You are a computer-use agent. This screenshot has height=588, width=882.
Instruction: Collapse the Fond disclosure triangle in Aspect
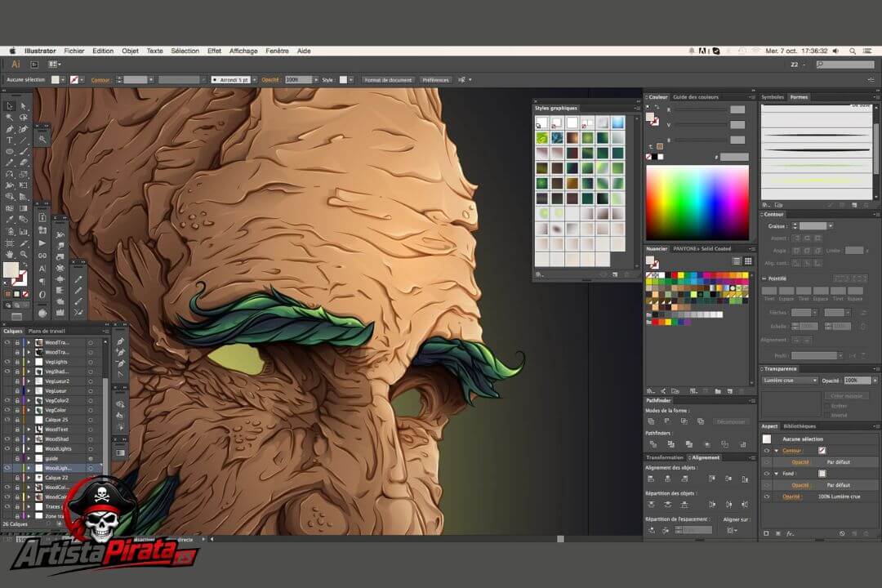(777, 474)
